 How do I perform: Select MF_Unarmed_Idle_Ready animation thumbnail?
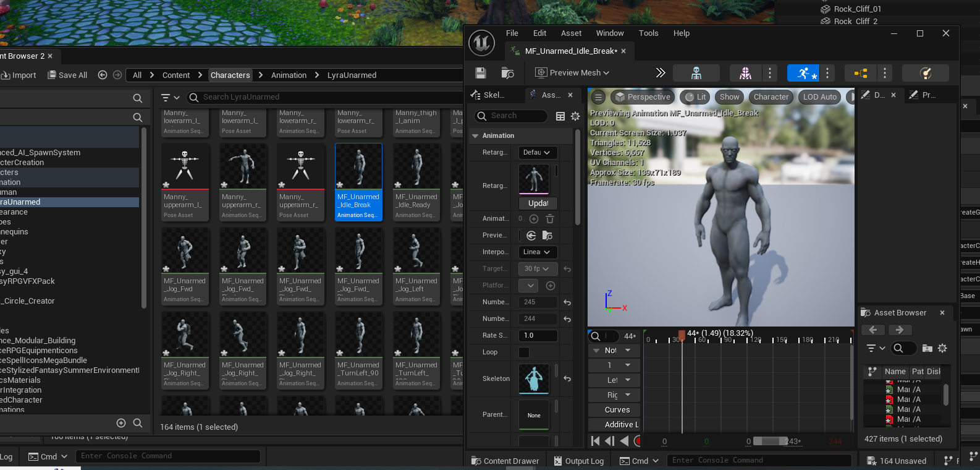pyautogui.click(x=416, y=182)
